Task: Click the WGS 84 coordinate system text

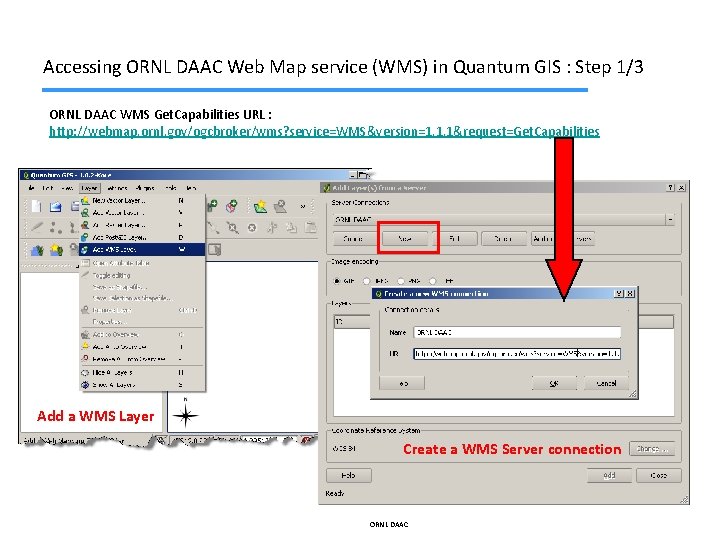Action: [344, 449]
